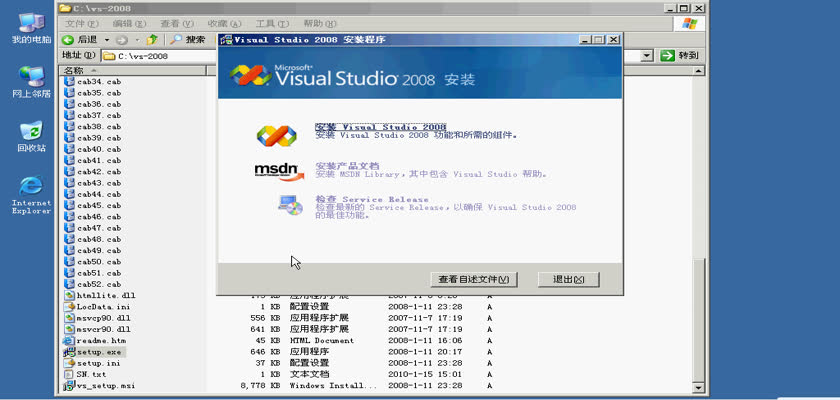Select the readme.htm file icon
Viewport: 840px width, 400px height.
point(69,340)
